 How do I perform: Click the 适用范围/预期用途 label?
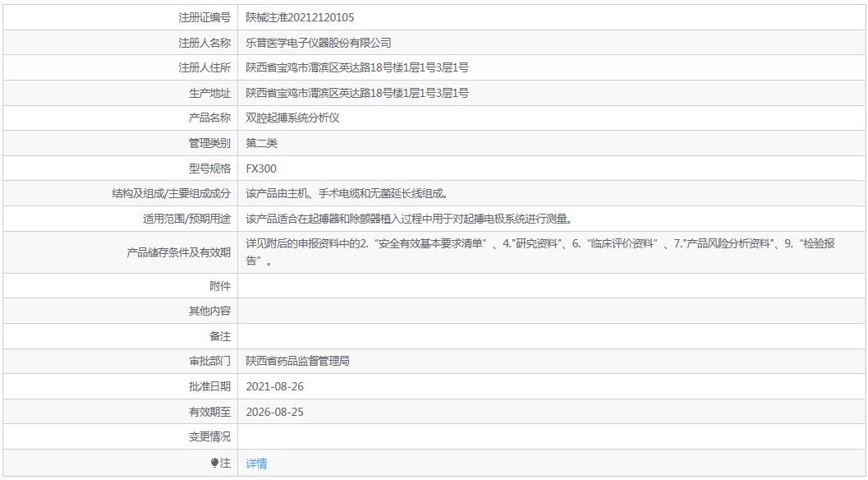[x=186, y=219]
